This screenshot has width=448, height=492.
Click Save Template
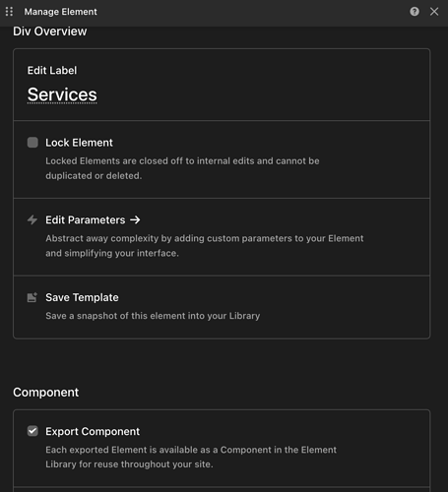pyautogui.click(x=82, y=297)
